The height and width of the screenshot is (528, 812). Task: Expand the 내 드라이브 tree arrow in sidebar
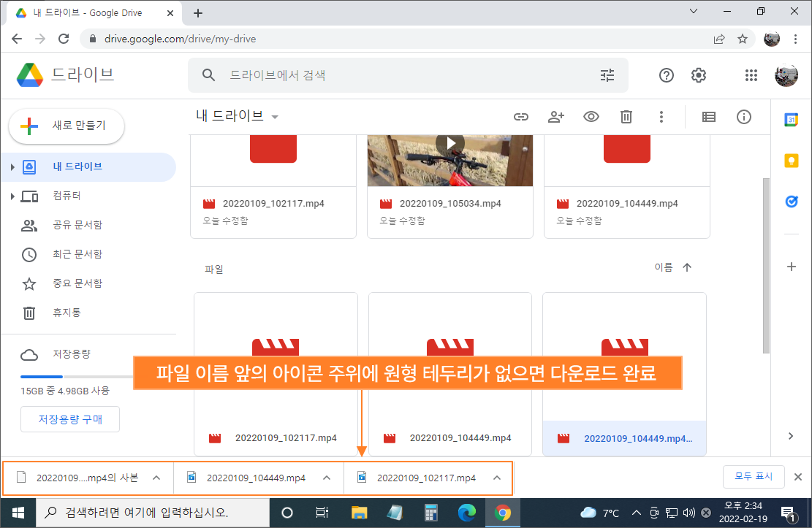(12, 167)
